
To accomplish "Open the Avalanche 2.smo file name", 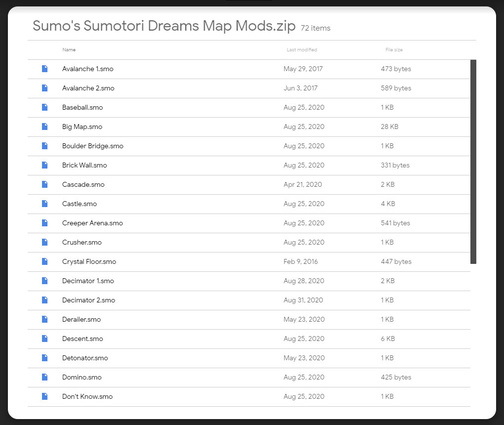I will click(88, 88).
